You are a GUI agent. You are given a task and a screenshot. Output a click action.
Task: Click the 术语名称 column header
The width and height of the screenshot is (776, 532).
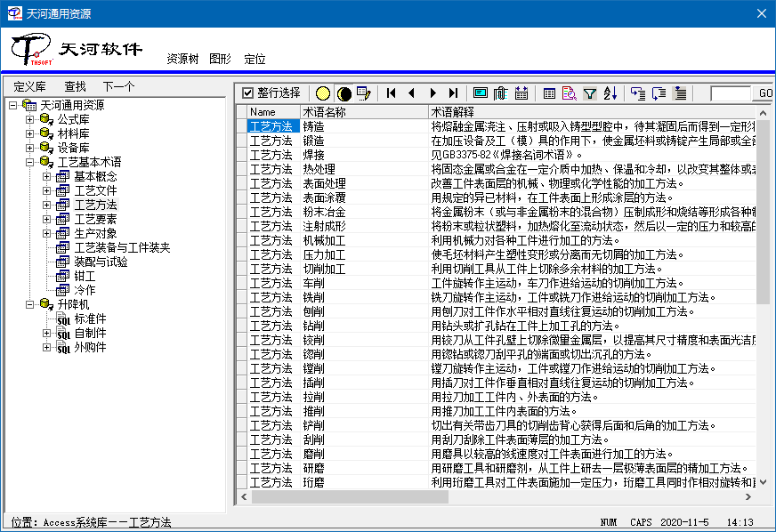(364, 112)
